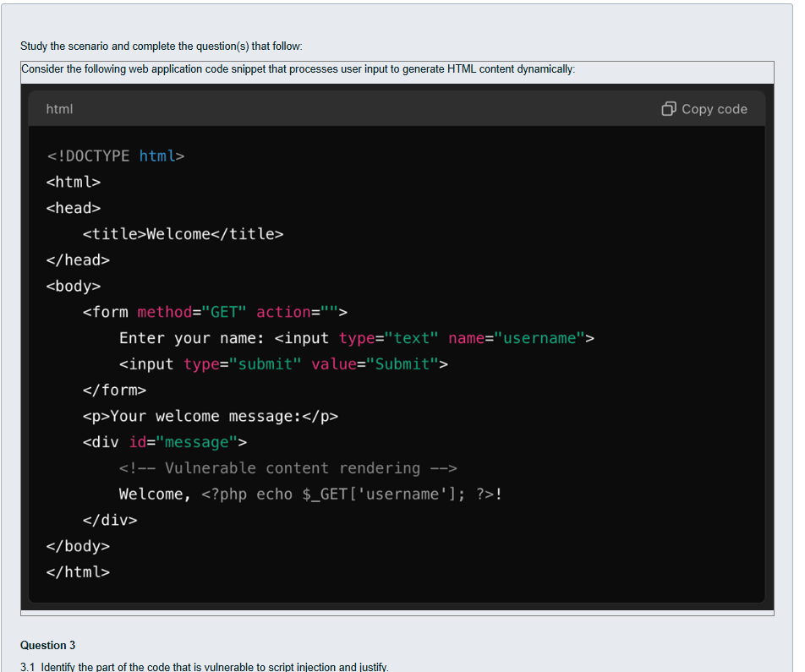The height and width of the screenshot is (672, 805).
Task: Click question 3.1 about script injection
Action: point(205,666)
